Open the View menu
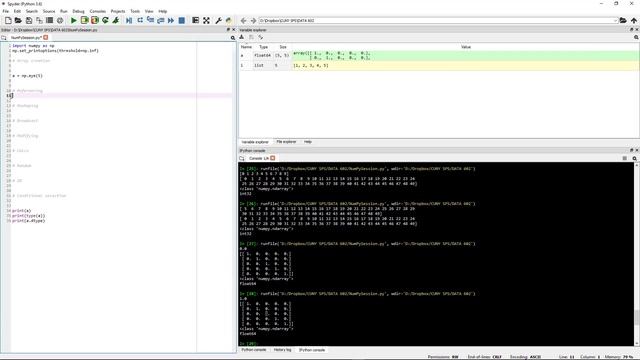 [x=149, y=11]
